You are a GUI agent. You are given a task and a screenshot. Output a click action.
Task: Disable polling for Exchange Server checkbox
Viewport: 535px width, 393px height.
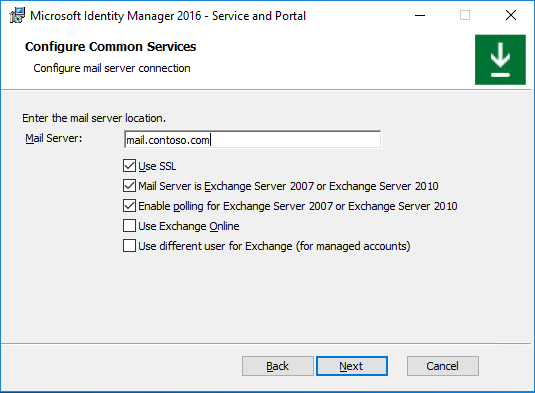pyautogui.click(x=129, y=206)
